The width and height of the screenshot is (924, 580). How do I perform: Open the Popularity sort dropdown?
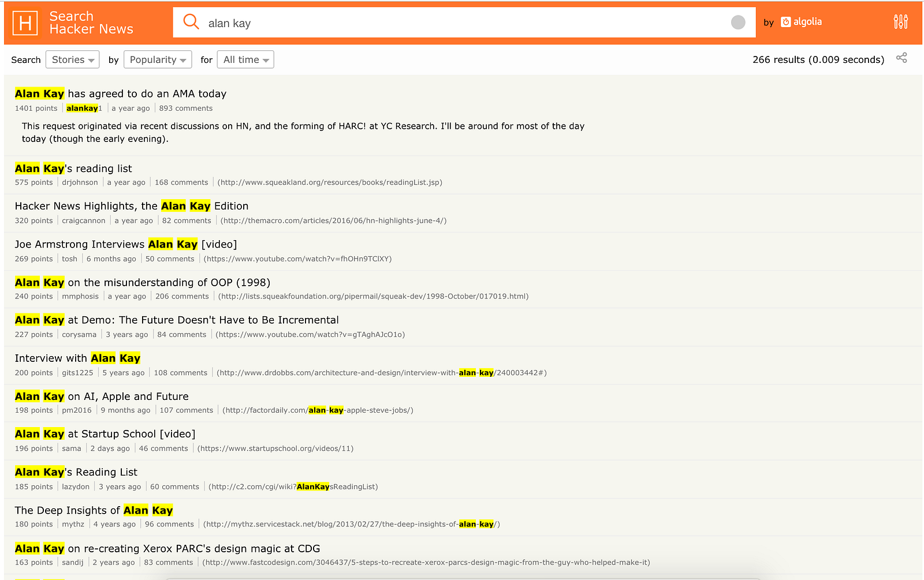tap(158, 59)
